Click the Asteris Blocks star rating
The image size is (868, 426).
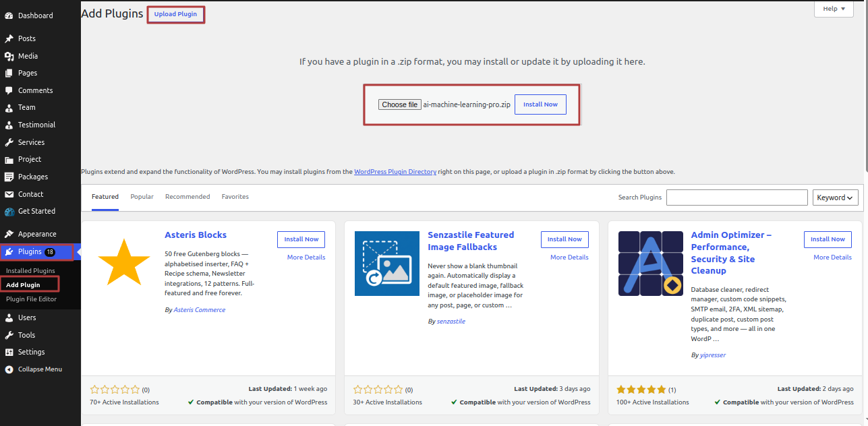[x=115, y=390]
